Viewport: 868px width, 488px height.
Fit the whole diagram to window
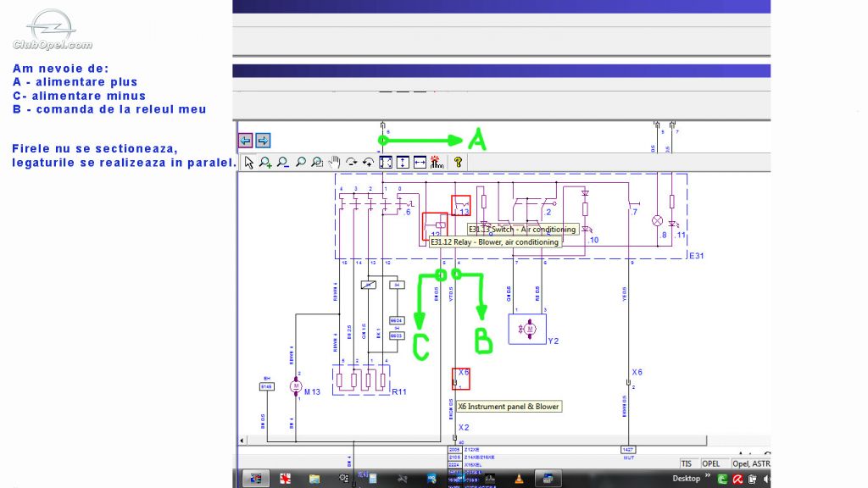pyautogui.click(x=386, y=163)
